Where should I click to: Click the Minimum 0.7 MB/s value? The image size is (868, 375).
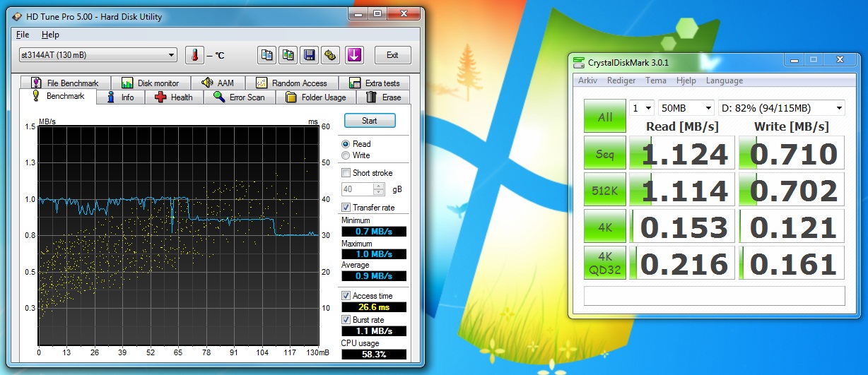click(x=374, y=232)
